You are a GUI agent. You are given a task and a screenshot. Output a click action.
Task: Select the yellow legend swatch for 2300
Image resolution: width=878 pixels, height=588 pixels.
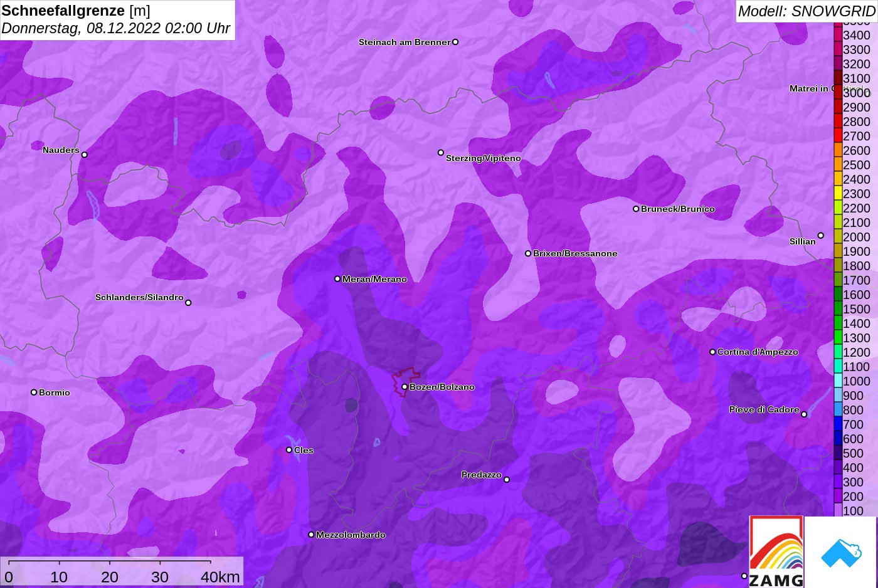[x=838, y=193]
